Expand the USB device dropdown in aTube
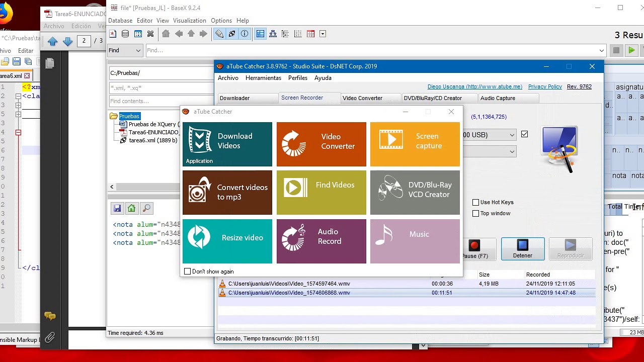644x362 pixels. point(512,135)
